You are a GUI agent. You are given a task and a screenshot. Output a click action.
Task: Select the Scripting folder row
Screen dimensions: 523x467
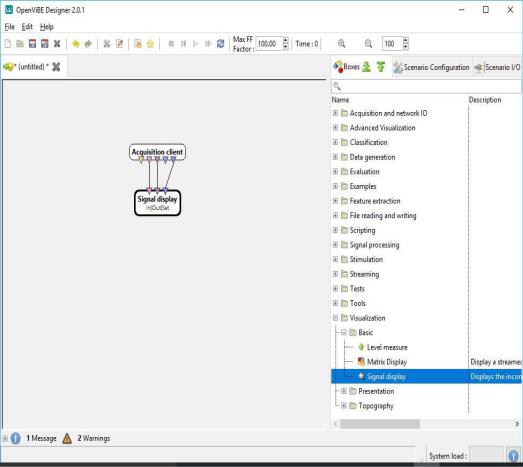[426, 230]
